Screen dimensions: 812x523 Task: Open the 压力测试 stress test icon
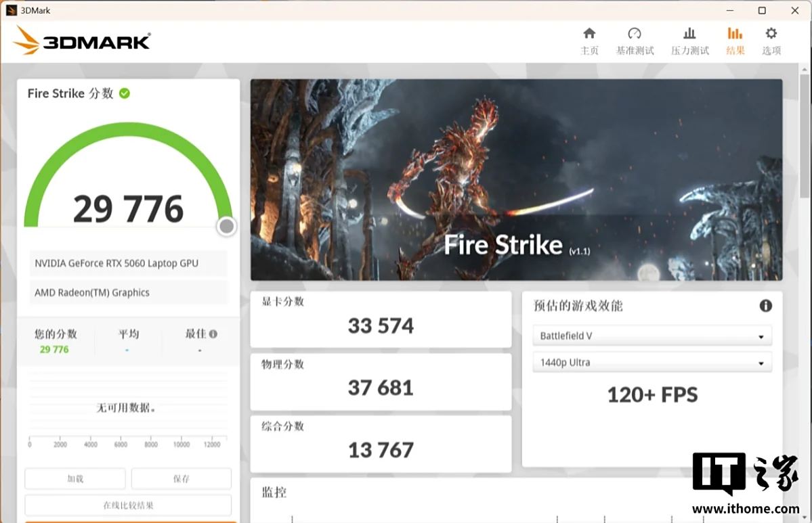point(689,34)
